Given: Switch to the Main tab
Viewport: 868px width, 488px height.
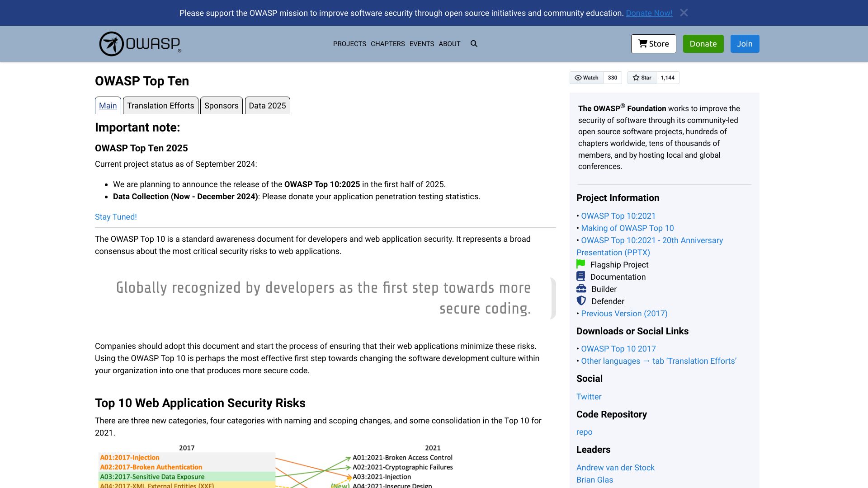Looking at the screenshot, I should [x=108, y=105].
